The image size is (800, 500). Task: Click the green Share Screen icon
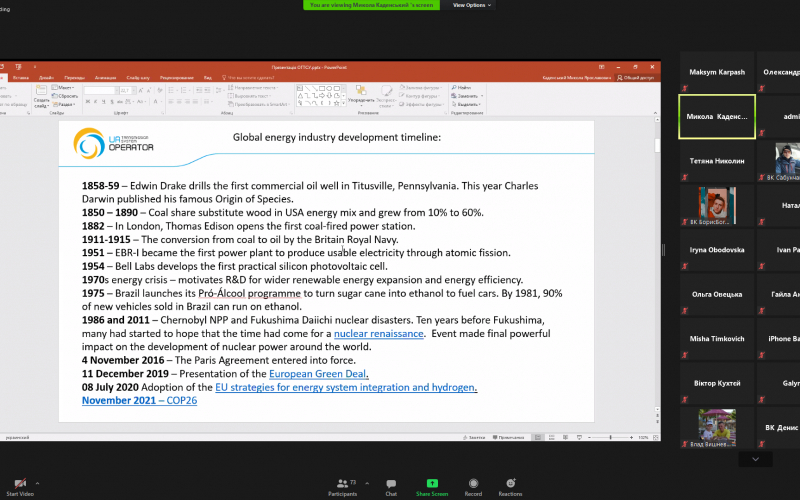(x=432, y=483)
